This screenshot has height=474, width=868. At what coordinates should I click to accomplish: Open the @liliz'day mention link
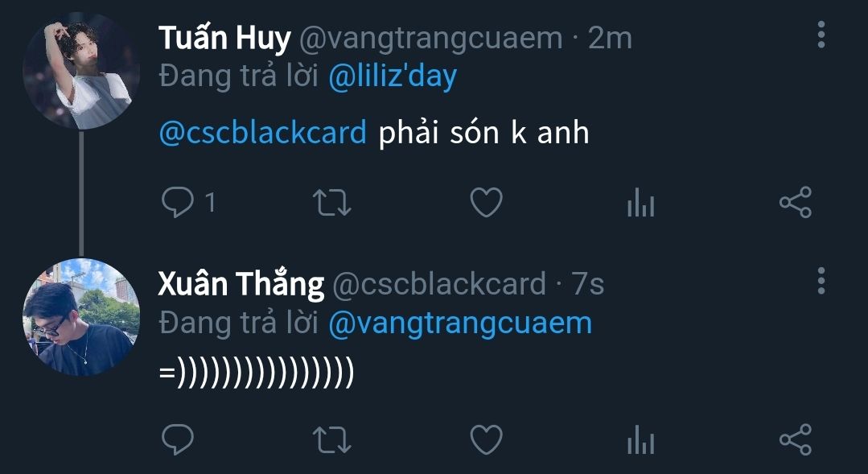(393, 77)
